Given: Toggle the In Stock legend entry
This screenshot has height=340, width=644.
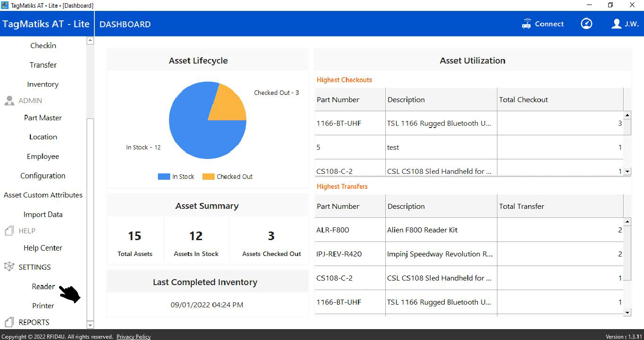Looking at the screenshot, I should tap(176, 177).
